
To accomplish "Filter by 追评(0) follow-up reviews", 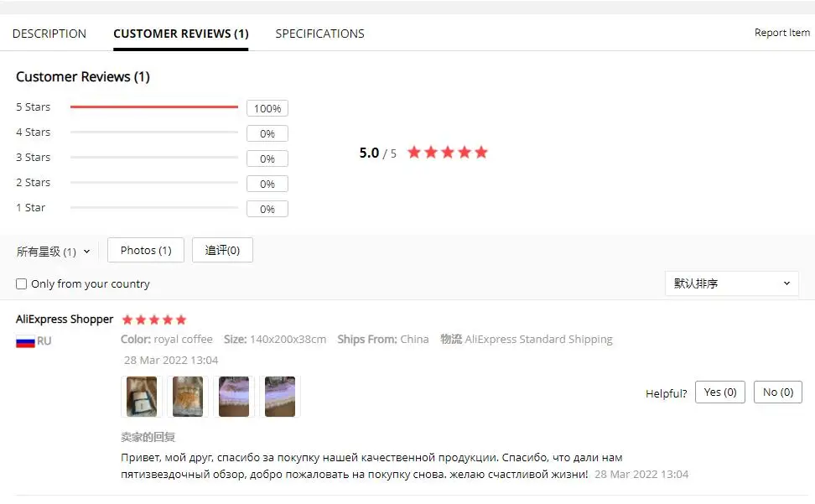I will [x=222, y=251].
